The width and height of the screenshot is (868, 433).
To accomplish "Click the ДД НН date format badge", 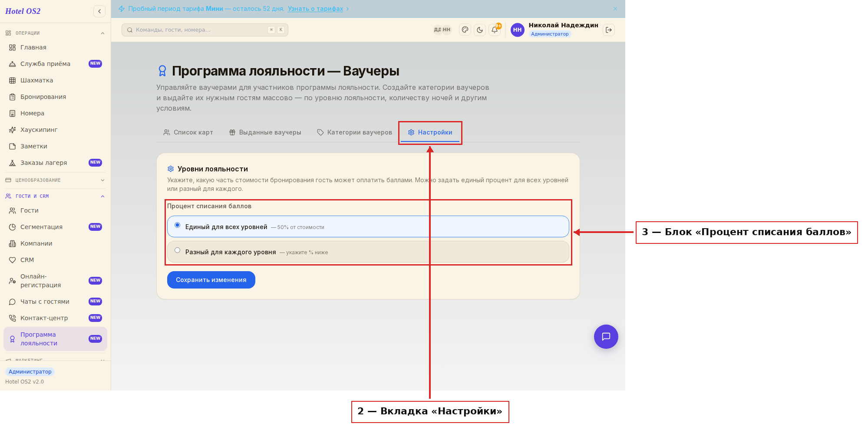I will coord(442,30).
